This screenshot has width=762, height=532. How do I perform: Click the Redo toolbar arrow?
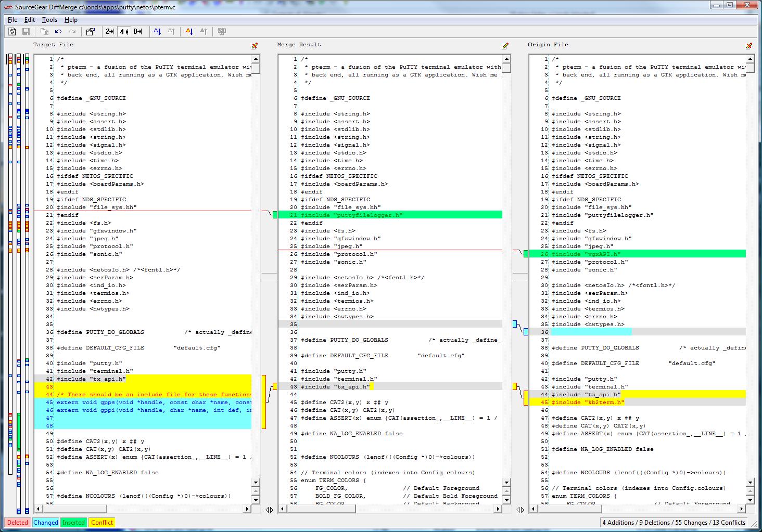(x=72, y=32)
